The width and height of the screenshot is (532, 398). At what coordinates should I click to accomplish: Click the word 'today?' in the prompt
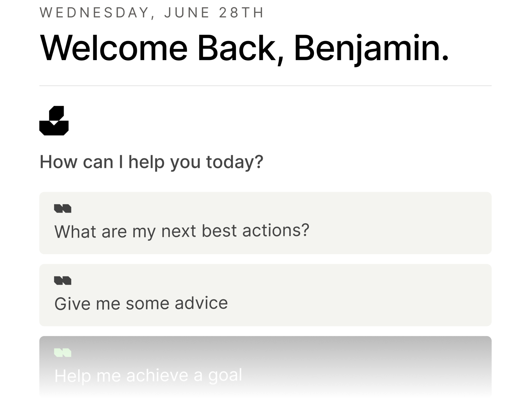(235, 163)
